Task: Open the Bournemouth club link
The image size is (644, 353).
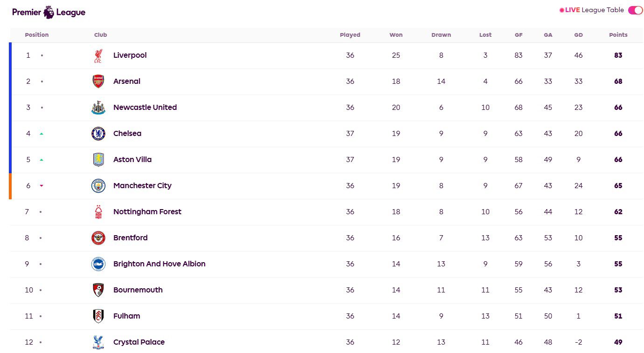Action: pyautogui.click(x=138, y=290)
